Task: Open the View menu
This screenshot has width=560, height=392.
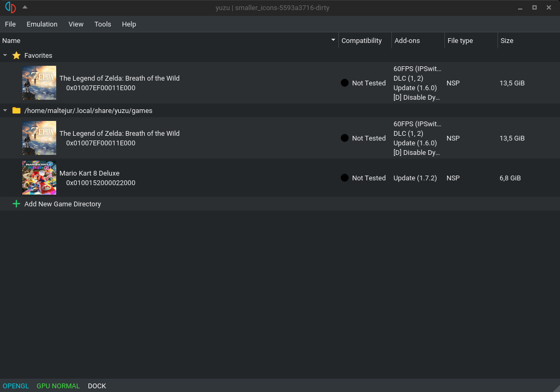Action: (76, 24)
